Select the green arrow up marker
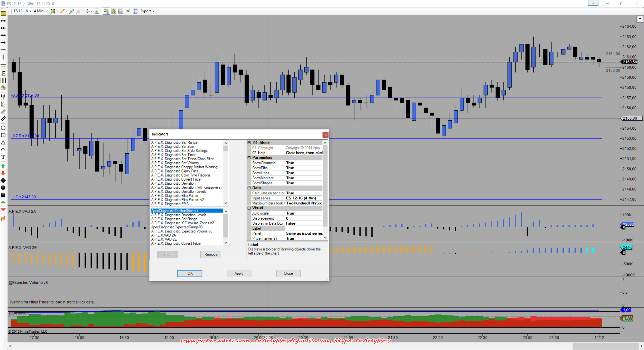 (x=3, y=166)
